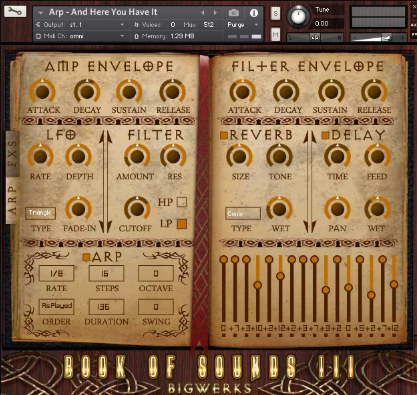
Task: Click the first step sequencer slider
Action: (x=224, y=289)
